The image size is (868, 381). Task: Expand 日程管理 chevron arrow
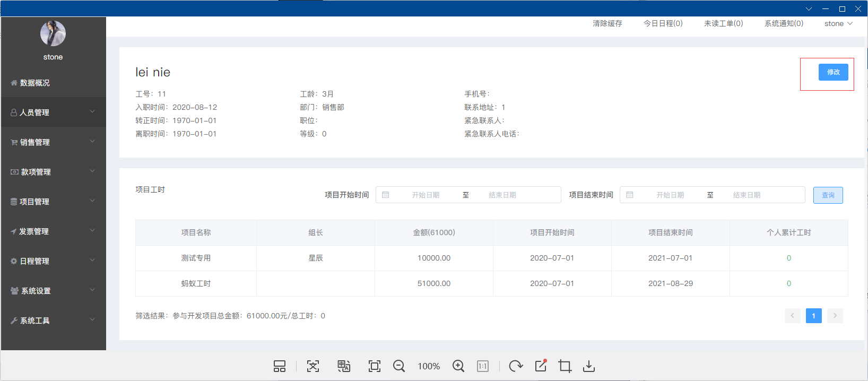[92, 260]
